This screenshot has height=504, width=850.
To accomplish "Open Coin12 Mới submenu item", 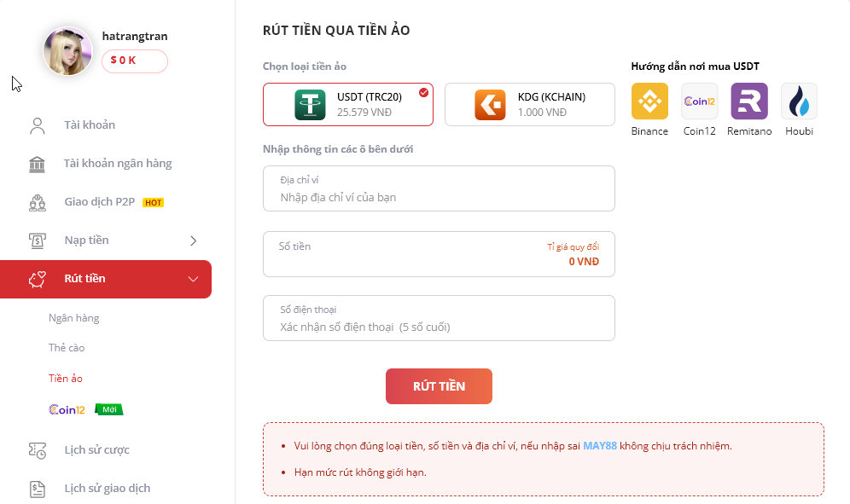I will (85, 410).
